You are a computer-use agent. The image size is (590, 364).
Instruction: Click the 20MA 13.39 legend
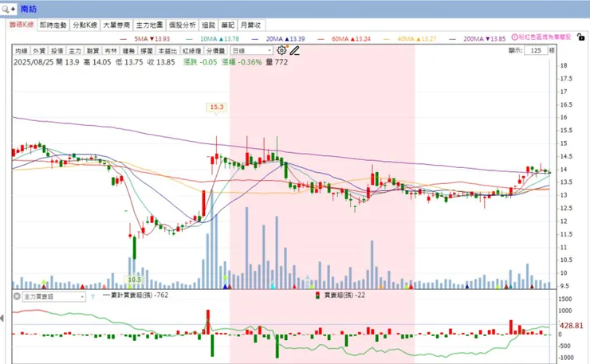(278, 39)
